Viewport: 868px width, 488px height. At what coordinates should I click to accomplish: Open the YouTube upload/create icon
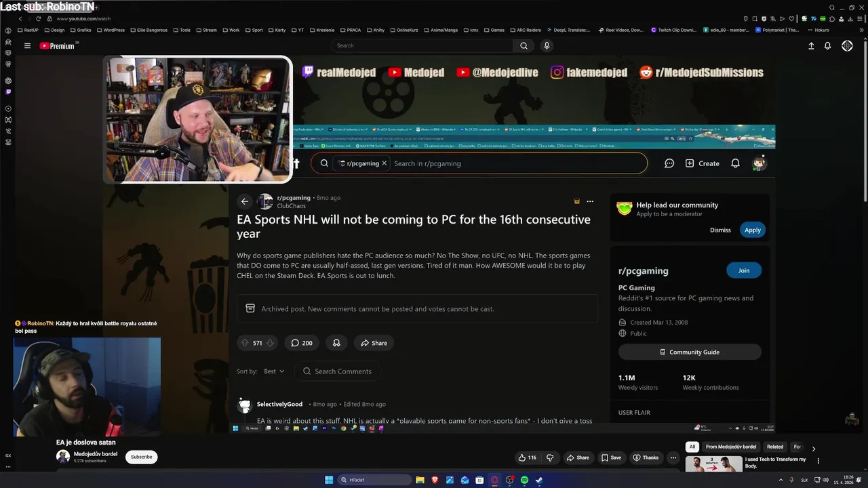pos(811,45)
